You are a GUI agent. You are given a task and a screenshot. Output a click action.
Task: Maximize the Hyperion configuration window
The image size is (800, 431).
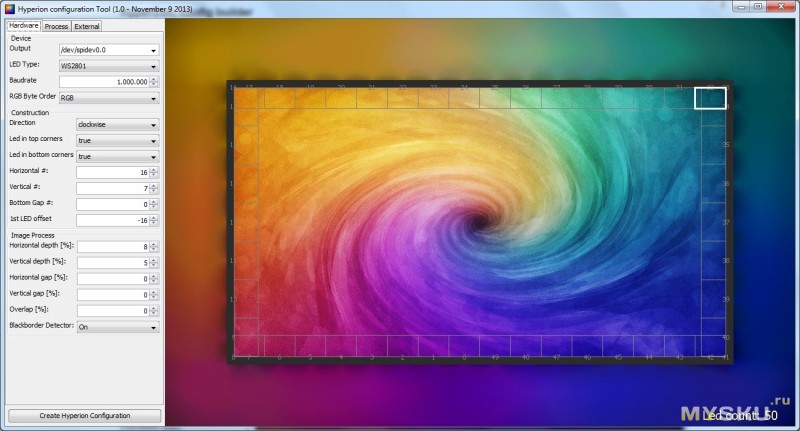(x=758, y=7)
